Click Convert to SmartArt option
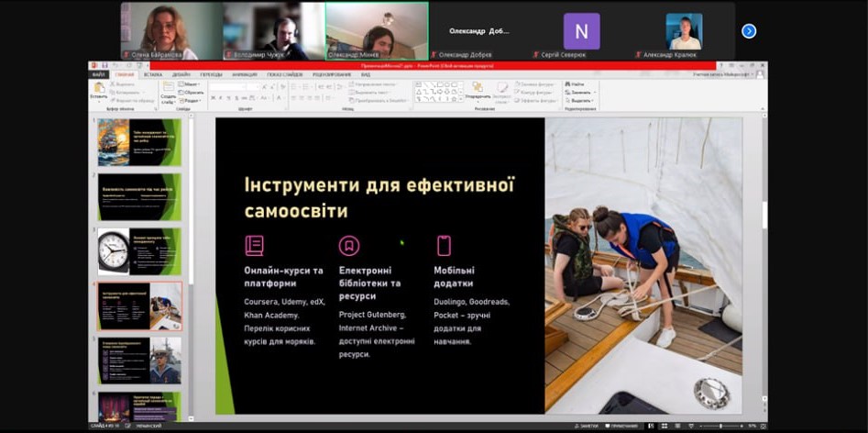 coord(379,100)
